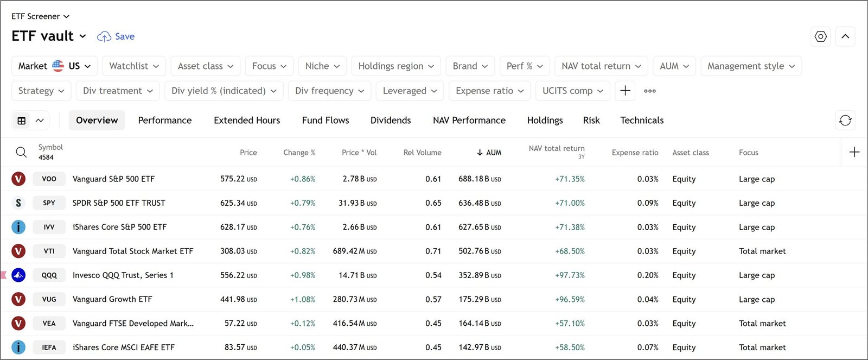Open the Management style filter
868x360 pixels.
(751, 66)
